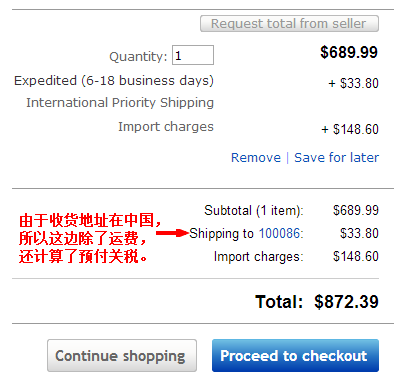Click the summary $148.60 import charges value
399x385 pixels.
pyautogui.click(x=356, y=256)
